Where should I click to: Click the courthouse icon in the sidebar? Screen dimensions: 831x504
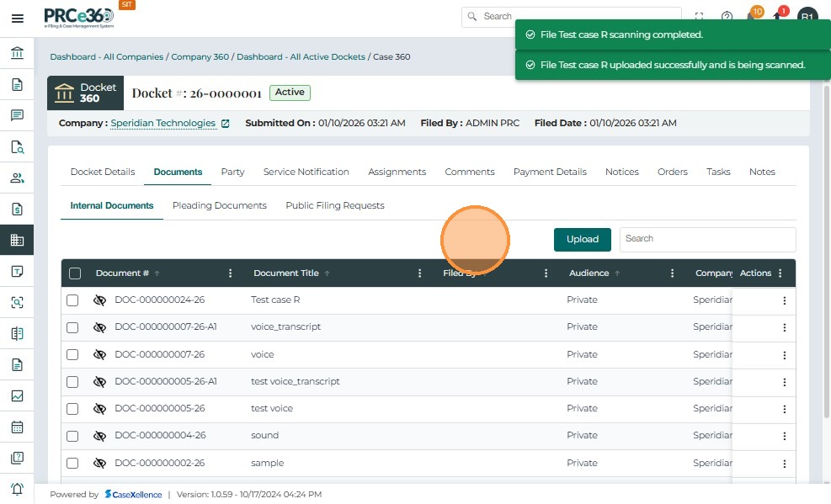point(17,54)
